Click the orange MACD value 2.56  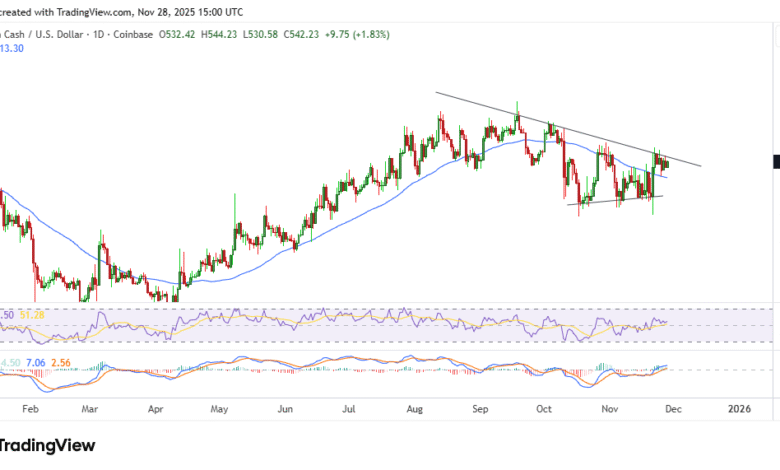tap(59, 362)
